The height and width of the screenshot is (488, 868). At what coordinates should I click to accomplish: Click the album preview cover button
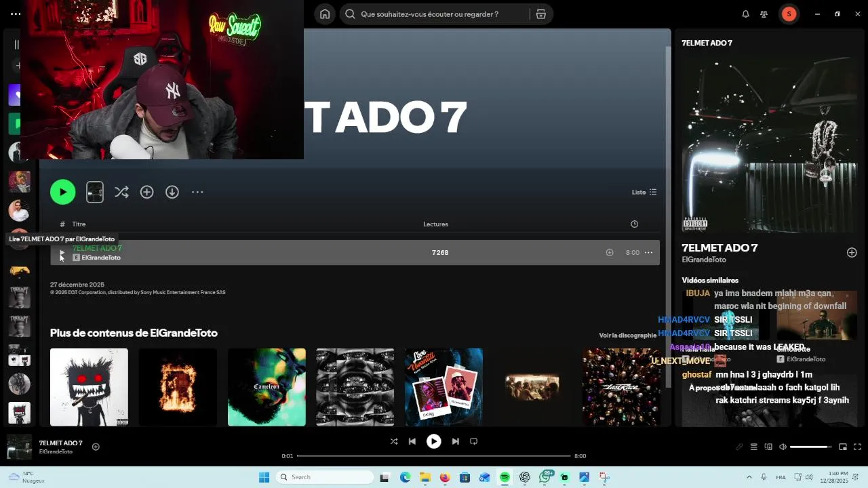click(x=95, y=192)
